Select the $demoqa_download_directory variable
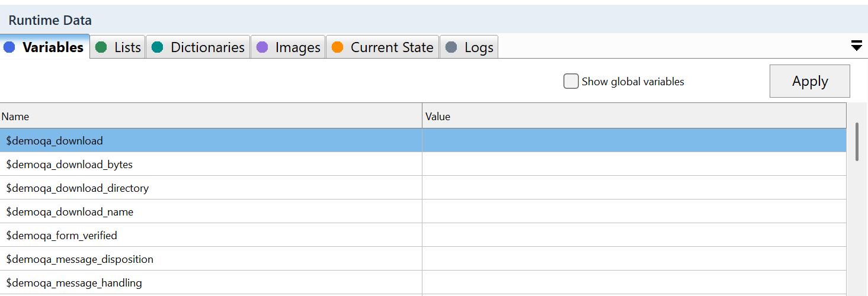Viewport: 868px width, 296px height. coord(211,188)
